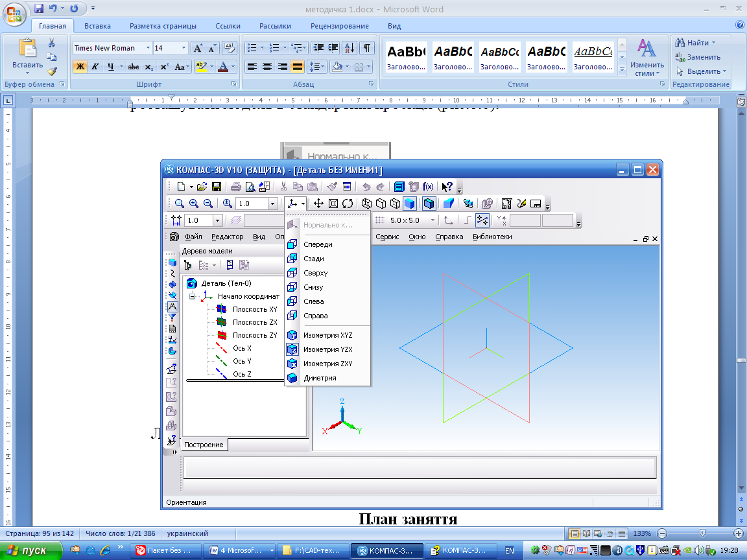Click the Число слов status bar entry

point(121,533)
